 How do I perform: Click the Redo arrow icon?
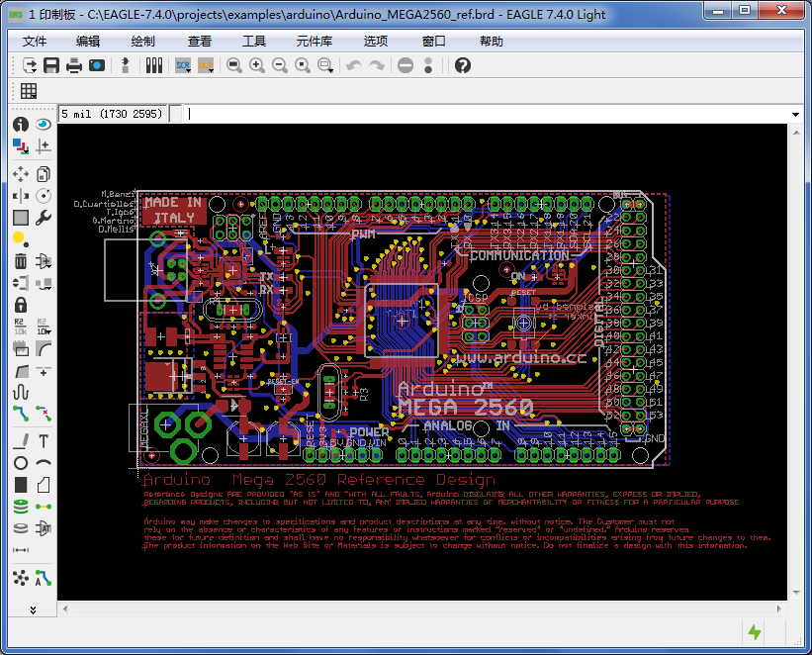point(377,65)
